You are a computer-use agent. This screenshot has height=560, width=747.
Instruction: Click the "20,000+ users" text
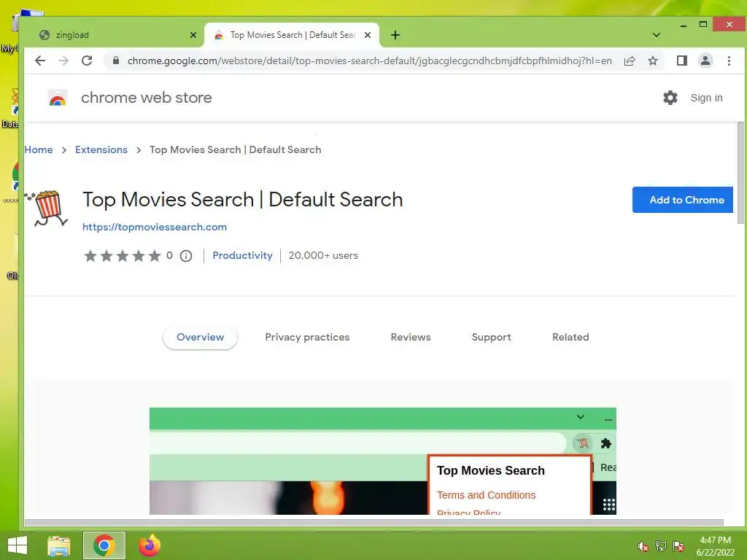pos(323,255)
